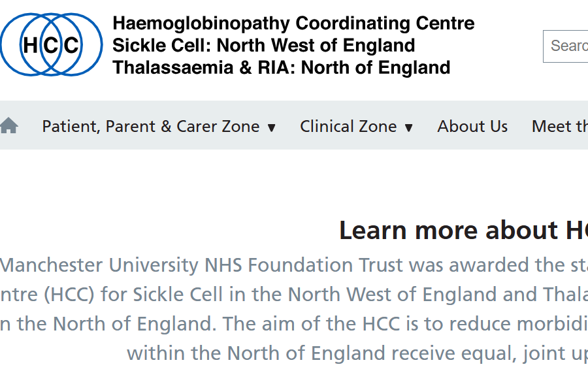Open the Clinical Zone menu

[x=348, y=126]
